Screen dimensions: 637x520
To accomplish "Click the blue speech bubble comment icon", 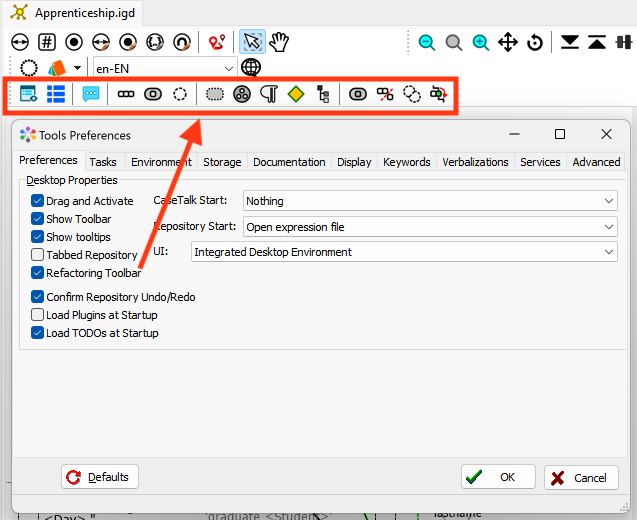I will pyautogui.click(x=91, y=95).
